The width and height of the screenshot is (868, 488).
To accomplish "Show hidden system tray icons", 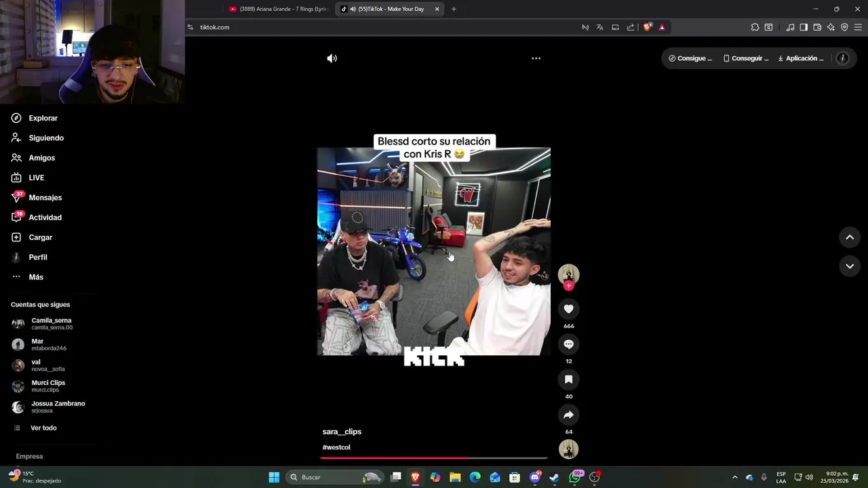I will click(734, 477).
